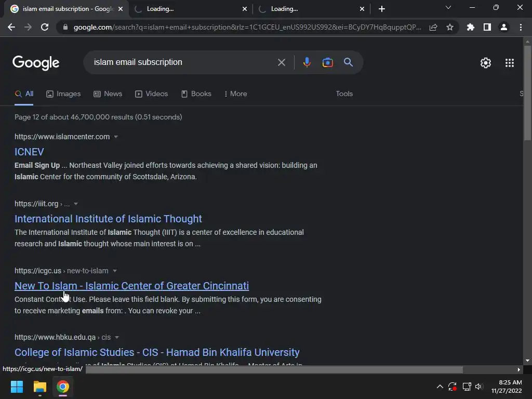The image size is (532, 399).
Task: Open College of Islamic Studies result
Action: click(157, 352)
